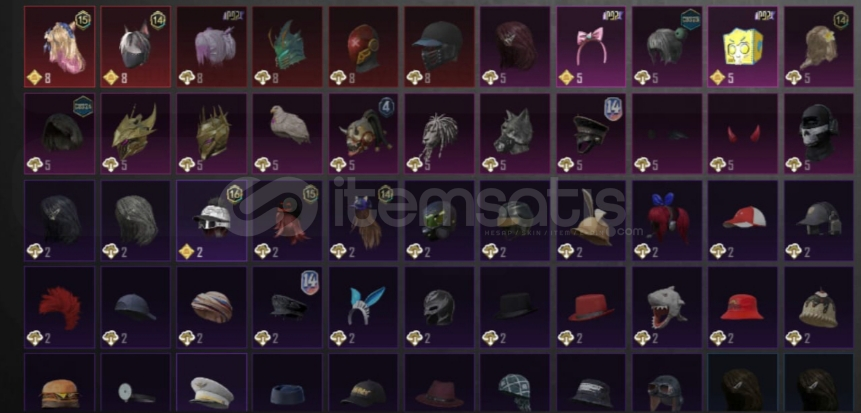Viewport: 861px width, 413px height.
Task: Select the red devil horns item
Action: [x=742, y=133]
